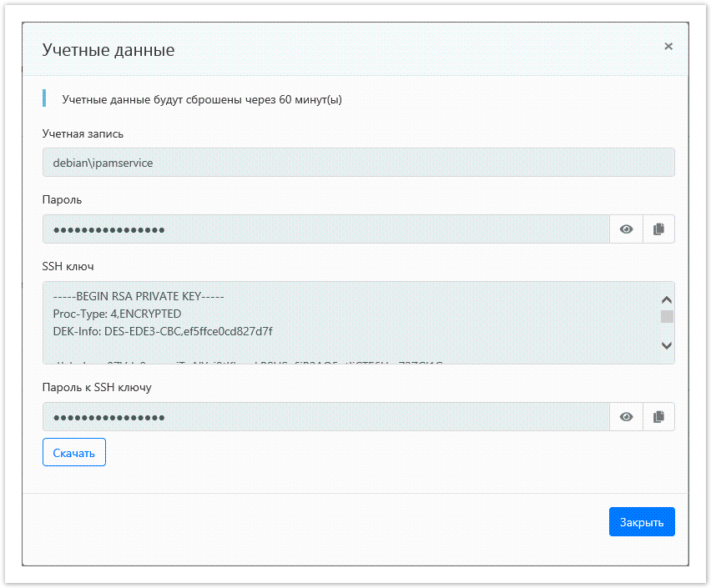Click the Пароль к SSH ключу label
This screenshot has height=588, width=711.
[97, 387]
